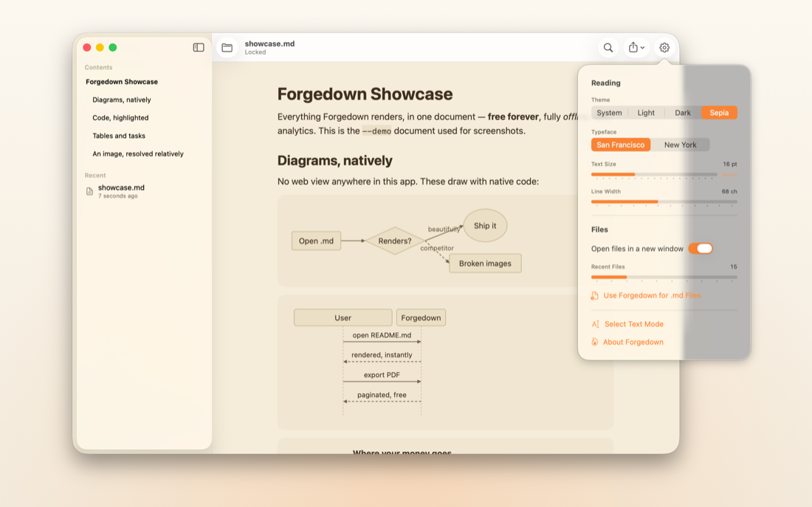
Task: Click the 16 pt text size value
Action: 730,164
